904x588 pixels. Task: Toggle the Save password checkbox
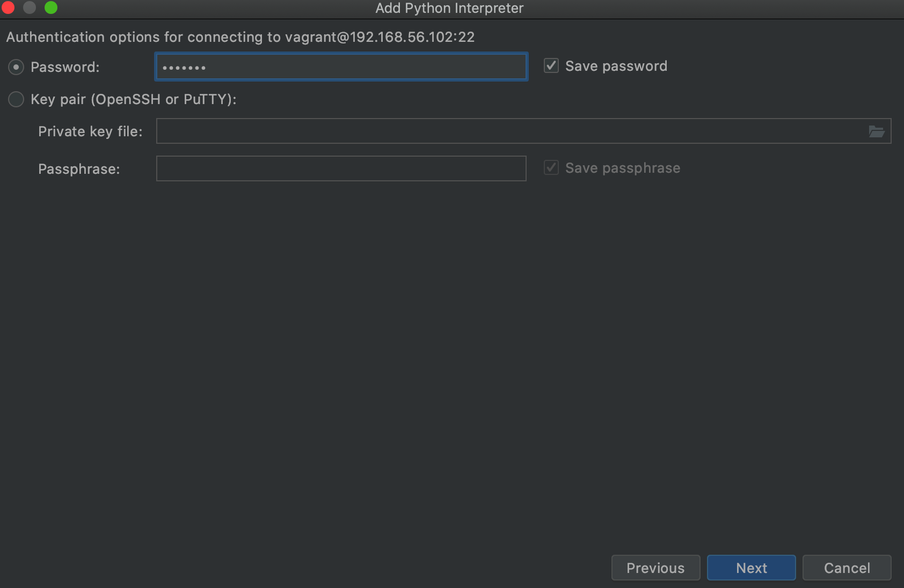551,66
